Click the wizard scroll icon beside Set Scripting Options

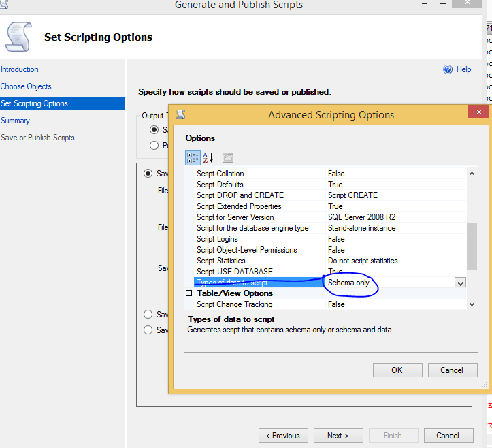click(x=18, y=37)
